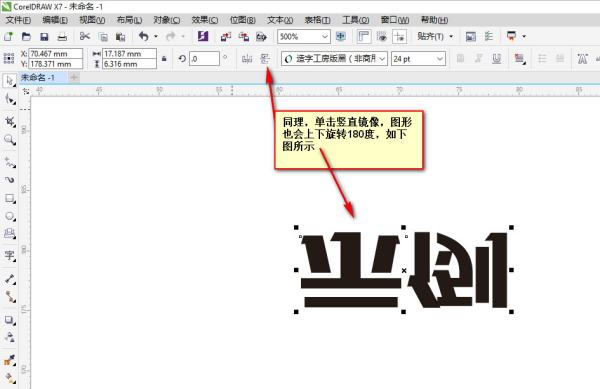The width and height of the screenshot is (600, 389).
Task: Open the purple search content icon
Action: pos(203,36)
